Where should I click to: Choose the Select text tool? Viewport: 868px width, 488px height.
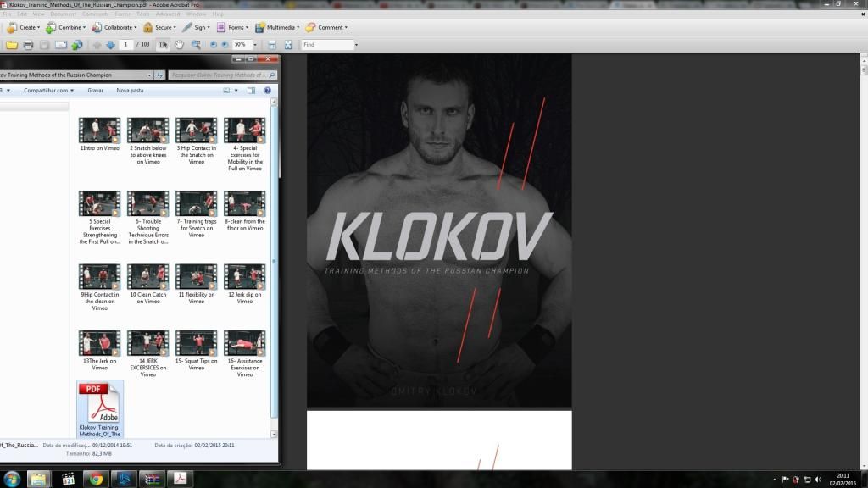[x=164, y=45]
